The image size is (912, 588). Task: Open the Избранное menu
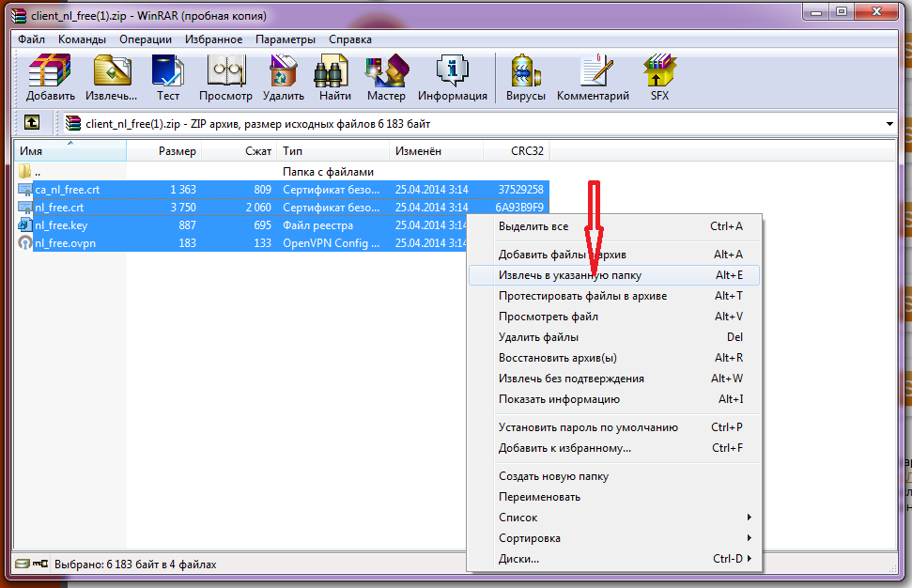pos(213,39)
